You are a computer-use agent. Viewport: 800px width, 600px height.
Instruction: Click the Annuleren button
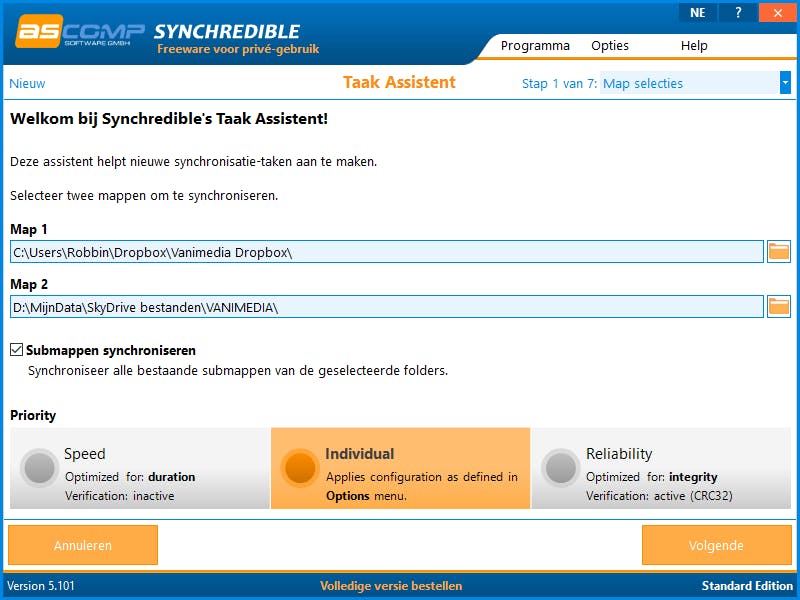pyautogui.click(x=83, y=545)
